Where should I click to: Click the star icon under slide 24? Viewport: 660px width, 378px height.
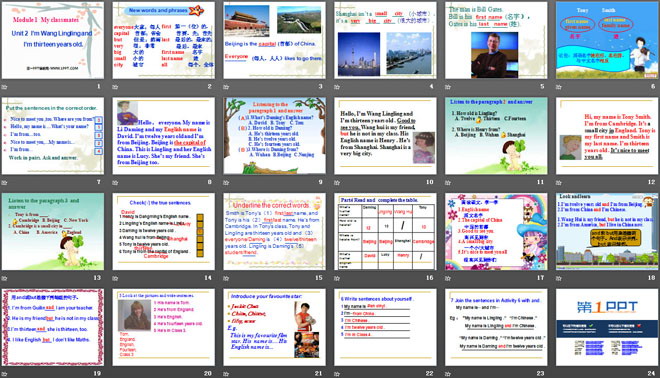tap(559, 374)
